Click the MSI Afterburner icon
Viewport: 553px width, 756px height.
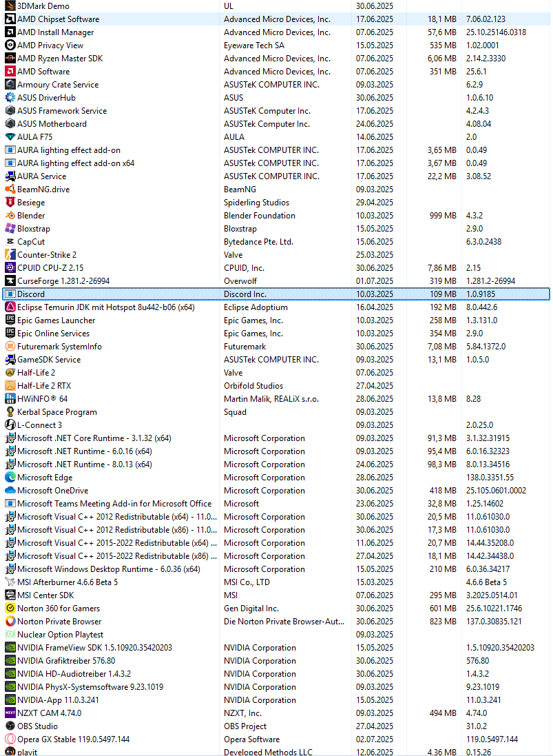10,582
